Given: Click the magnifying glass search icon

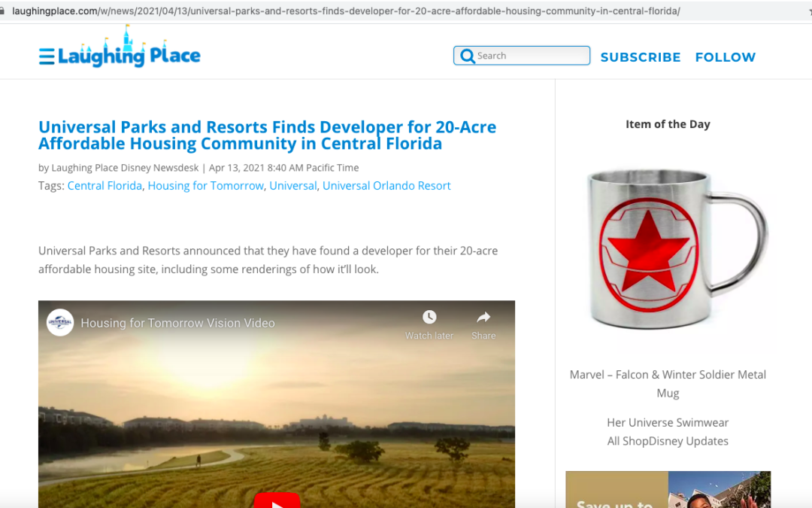Looking at the screenshot, I should (x=467, y=56).
